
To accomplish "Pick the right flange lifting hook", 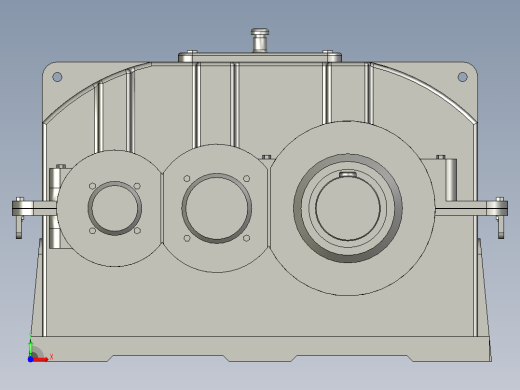I will tap(501, 227).
